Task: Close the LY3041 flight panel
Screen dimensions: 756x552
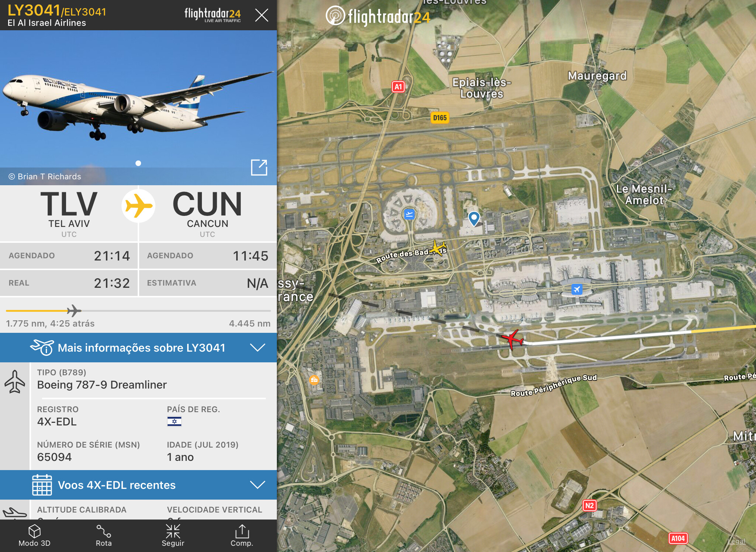Action: point(262,15)
